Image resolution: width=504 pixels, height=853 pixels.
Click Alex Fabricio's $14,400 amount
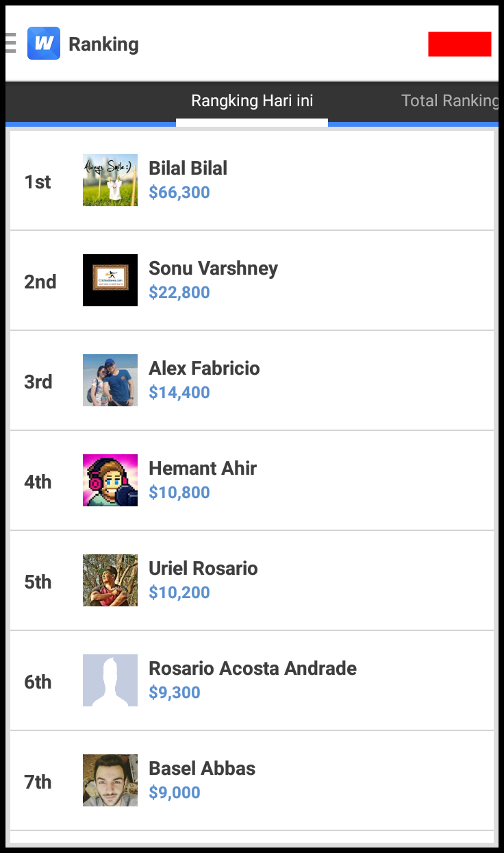point(179,393)
